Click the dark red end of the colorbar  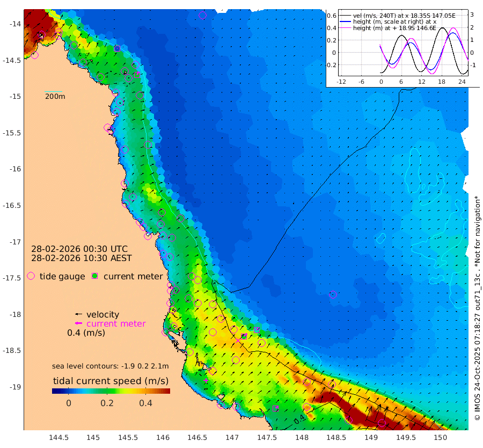(167, 391)
